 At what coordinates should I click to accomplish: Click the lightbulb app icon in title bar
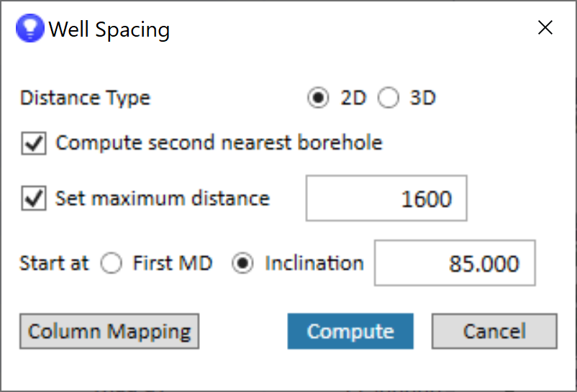[31, 29]
